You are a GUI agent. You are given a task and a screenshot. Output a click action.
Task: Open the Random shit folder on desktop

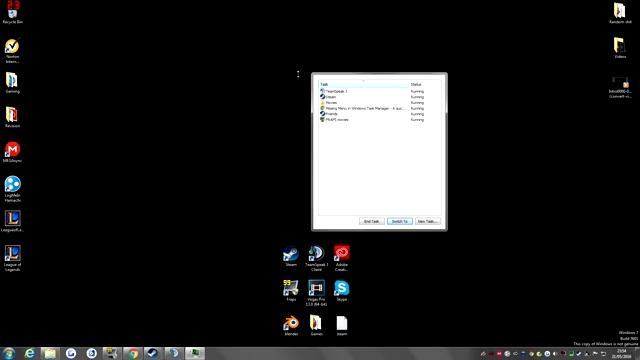[x=620, y=13]
